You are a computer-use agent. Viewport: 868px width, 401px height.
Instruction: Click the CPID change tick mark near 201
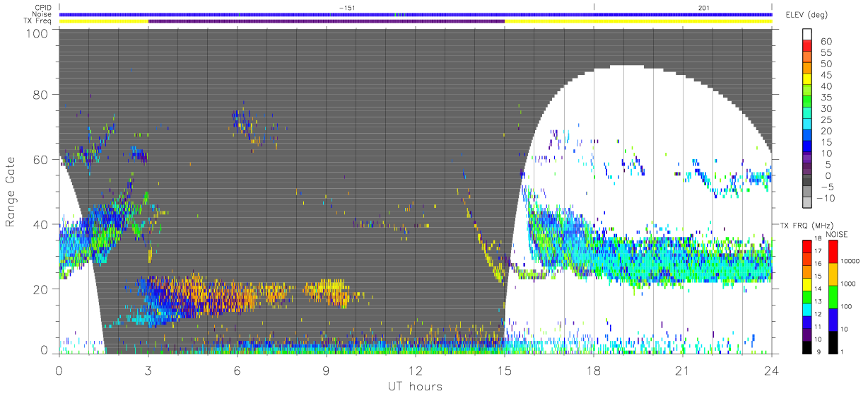coord(594,7)
